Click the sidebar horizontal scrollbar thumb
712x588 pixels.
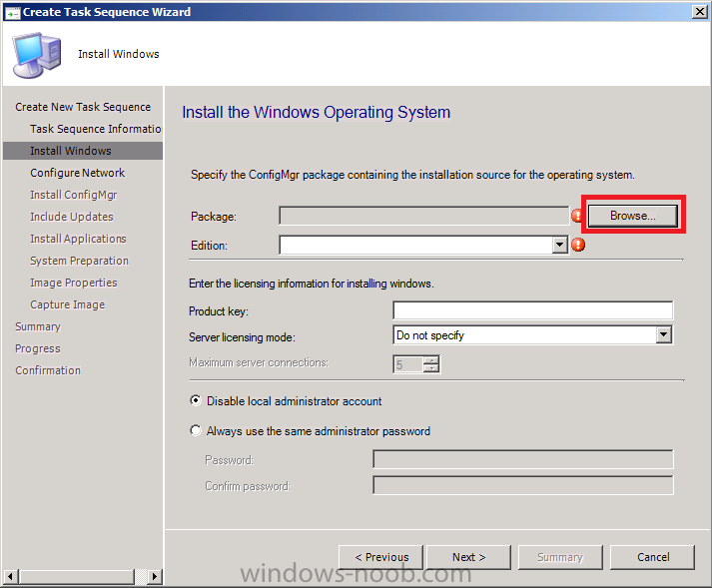(77, 577)
